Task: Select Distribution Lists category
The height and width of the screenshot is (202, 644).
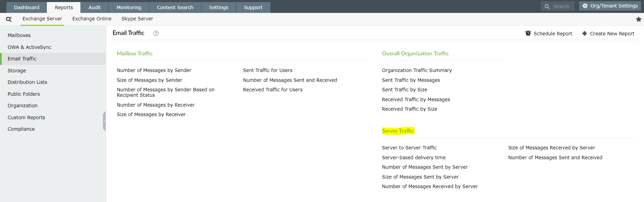Action: [28, 82]
